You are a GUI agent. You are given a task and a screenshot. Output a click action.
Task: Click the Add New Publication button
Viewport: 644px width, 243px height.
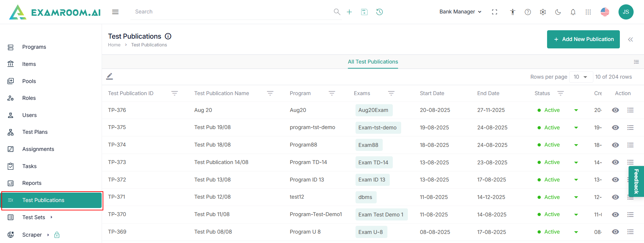tap(583, 39)
